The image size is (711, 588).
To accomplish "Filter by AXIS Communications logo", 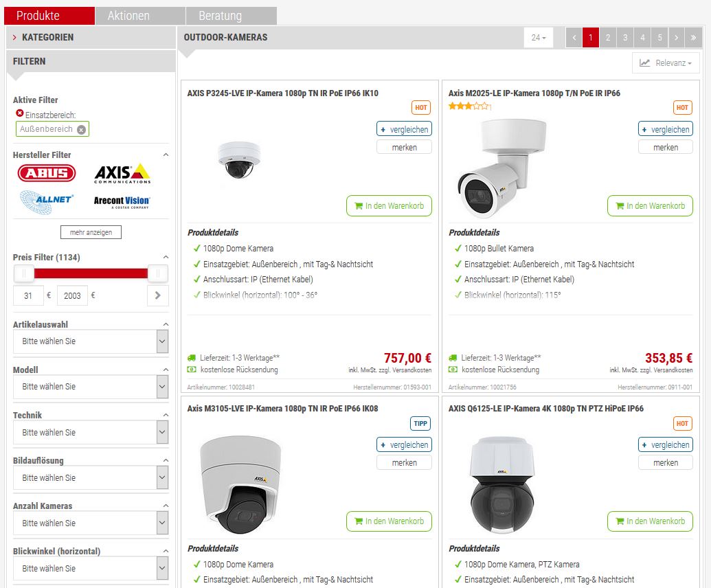I will coord(122,173).
